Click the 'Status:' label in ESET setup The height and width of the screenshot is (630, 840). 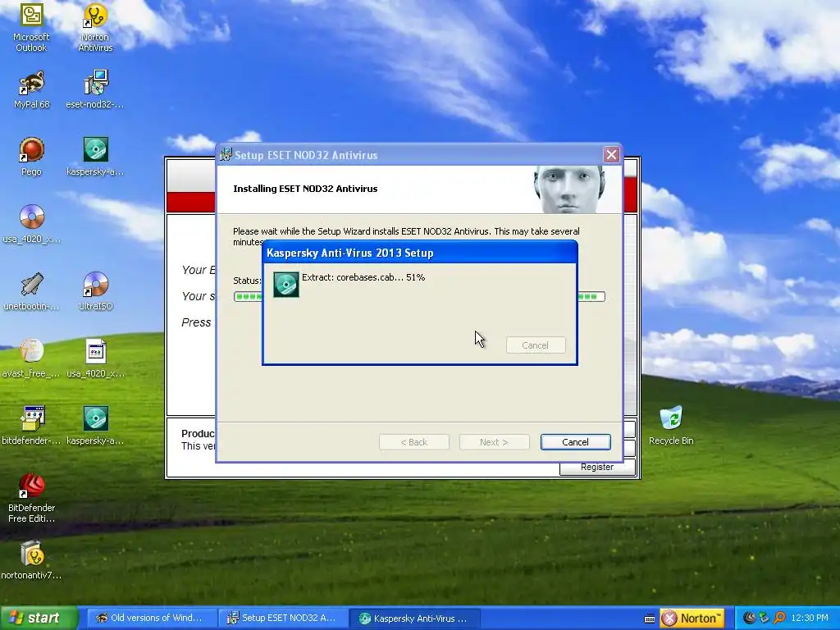(x=247, y=281)
